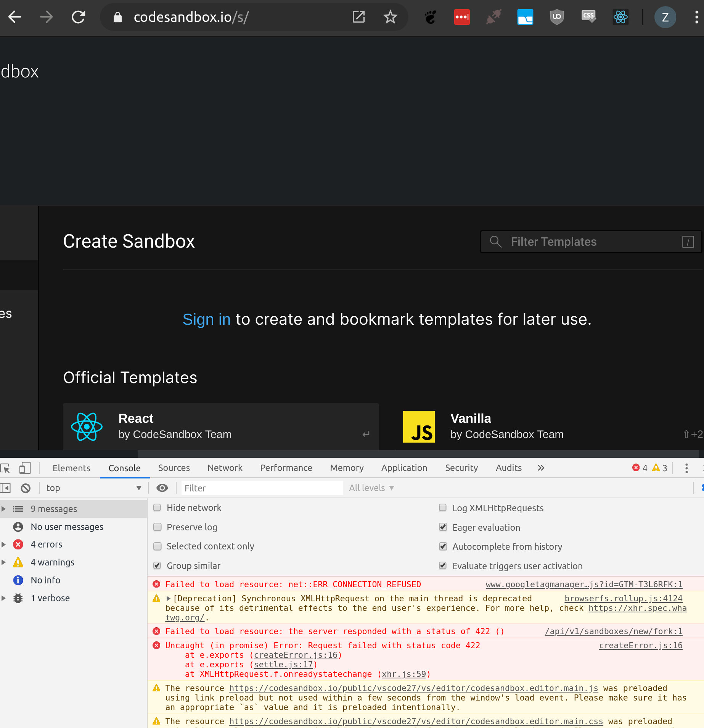Image resolution: width=704 pixels, height=728 pixels.
Task: Switch to the Network tab
Action: (x=225, y=468)
